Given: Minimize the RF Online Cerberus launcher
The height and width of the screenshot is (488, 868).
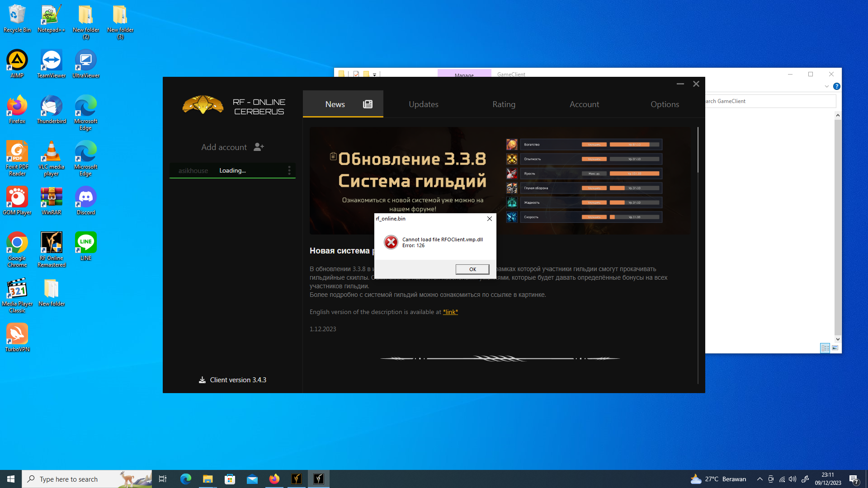Looking at the screenshot, I should coord(680,84).
